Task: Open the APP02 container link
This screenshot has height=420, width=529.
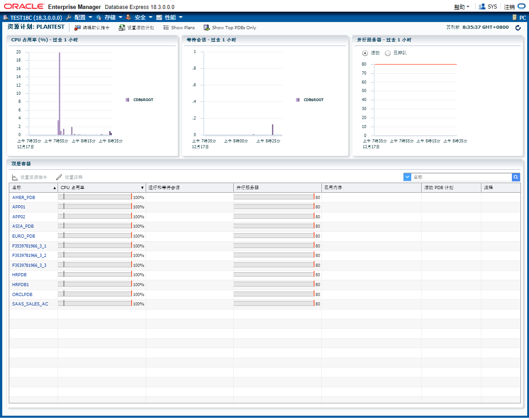Action: pos(18,217)
